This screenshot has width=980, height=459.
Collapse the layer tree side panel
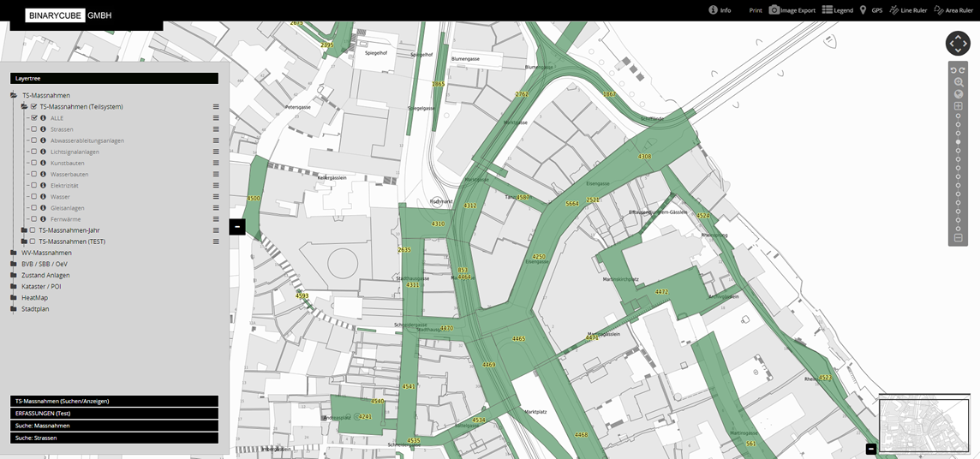pos(237,227)
